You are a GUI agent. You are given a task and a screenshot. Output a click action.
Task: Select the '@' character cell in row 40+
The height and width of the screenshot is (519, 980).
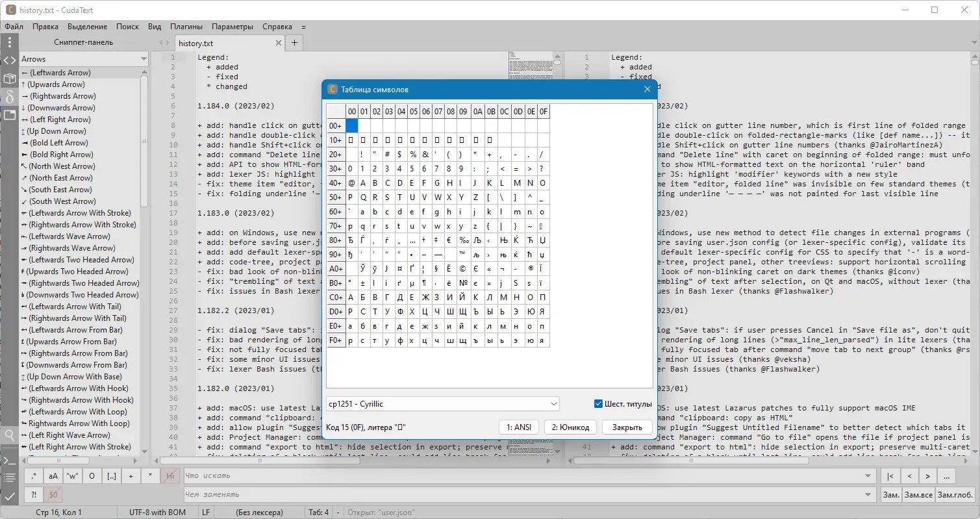coord(351,183)
